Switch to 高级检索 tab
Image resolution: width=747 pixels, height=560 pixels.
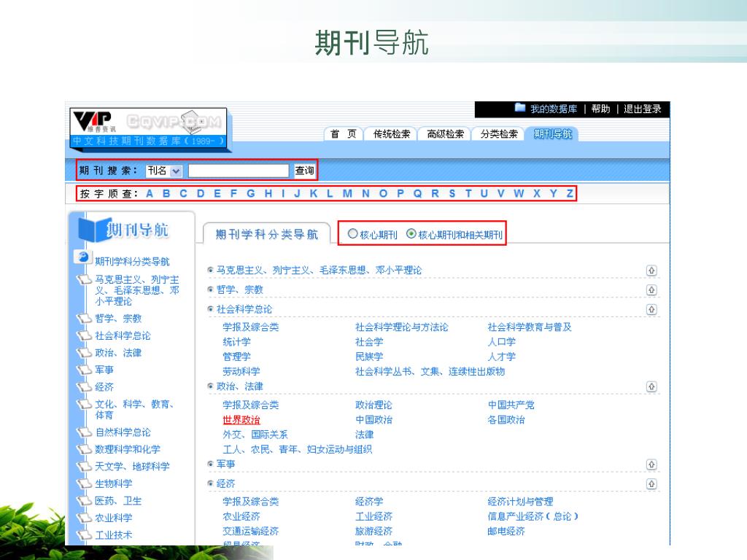[445, 134]
